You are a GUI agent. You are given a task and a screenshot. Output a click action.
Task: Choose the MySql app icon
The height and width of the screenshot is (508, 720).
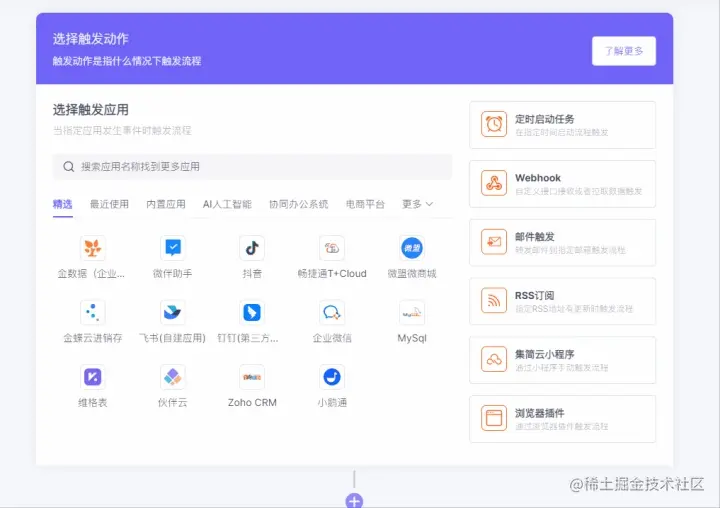point(412,312)
